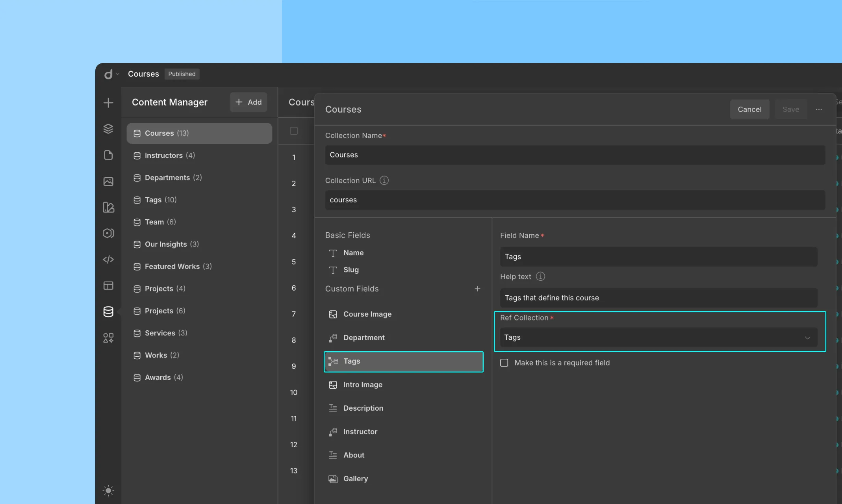Screen dimensions: 842x504
Task: Open the app logo menu
Action: pyautogui.click(x=111, y=74)
